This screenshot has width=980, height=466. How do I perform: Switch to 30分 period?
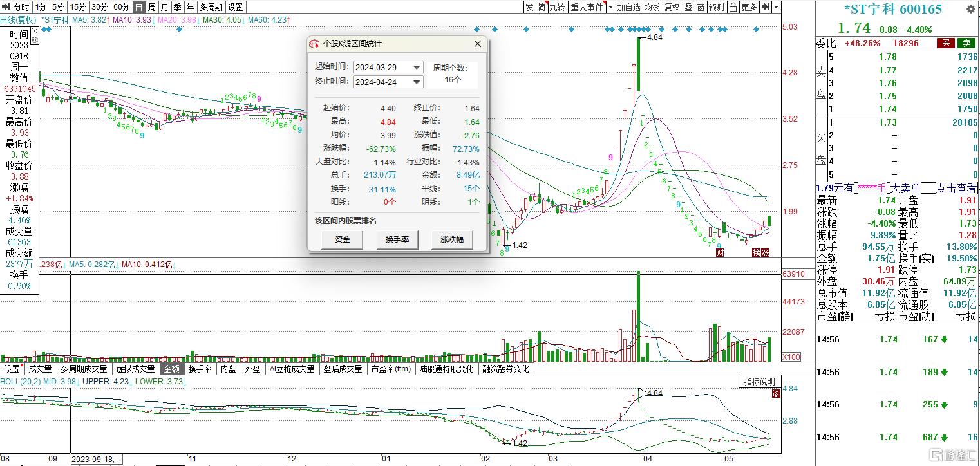click(99, 7)
